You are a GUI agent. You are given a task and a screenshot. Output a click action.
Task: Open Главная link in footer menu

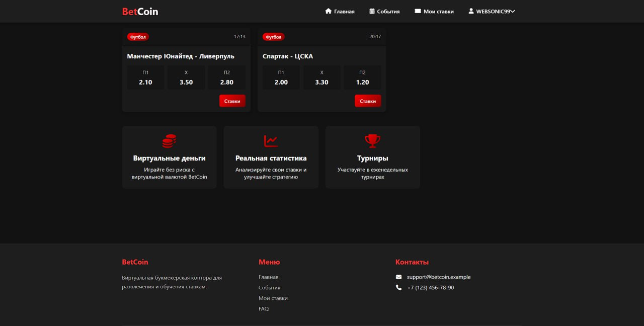pyautogui.click(x=269, y=277)
